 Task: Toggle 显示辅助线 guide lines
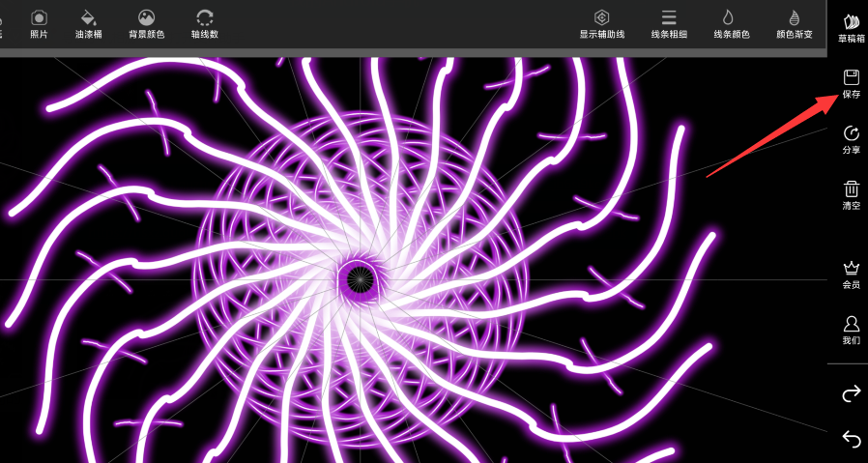[602, 24]
